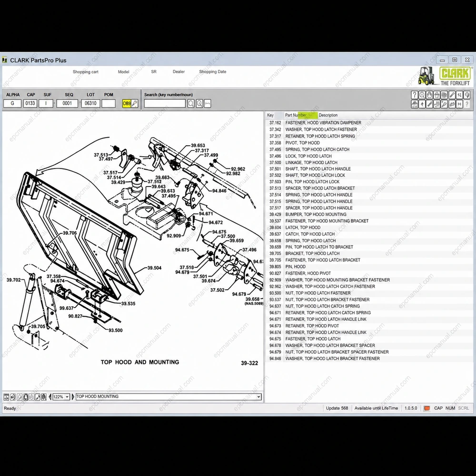Click the house home icon in right toolbar
Image resolution: width=476 pixels, height=476 pixels.
415,104
